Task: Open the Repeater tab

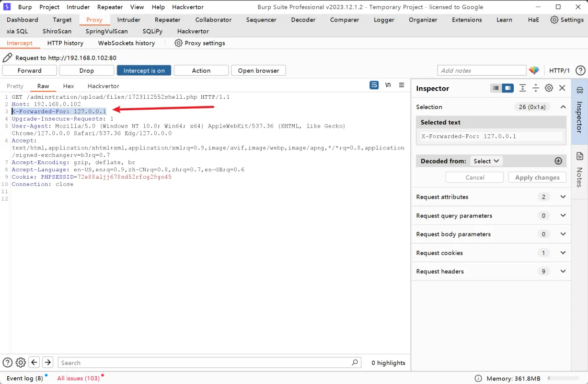Action: click(x=167, y=20)
